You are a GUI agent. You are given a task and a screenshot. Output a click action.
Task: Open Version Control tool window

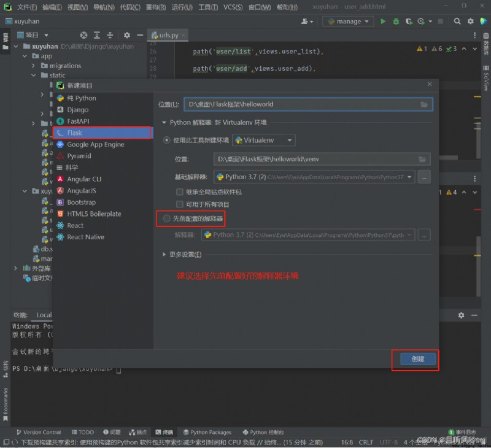pyautogui.click(x=39, y=432)
